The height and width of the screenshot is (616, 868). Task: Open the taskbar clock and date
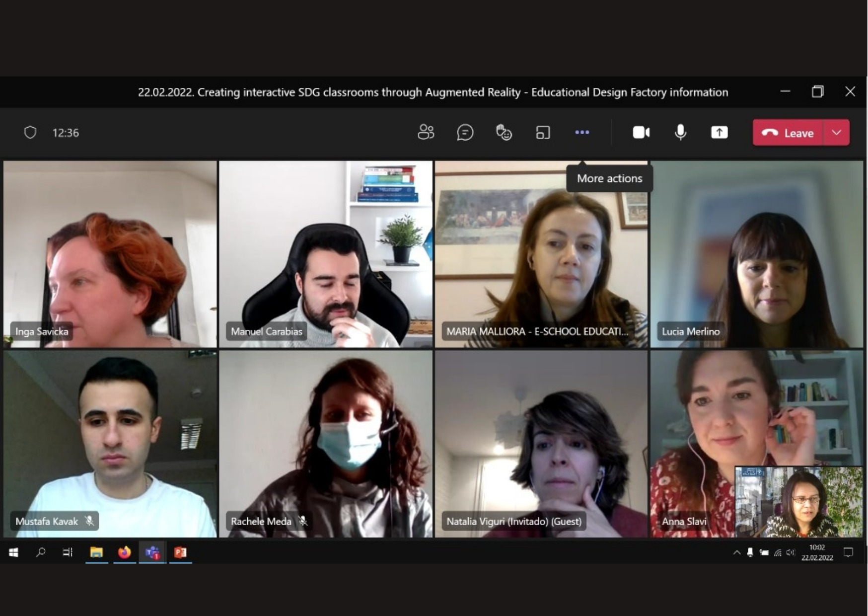(817, 552)
